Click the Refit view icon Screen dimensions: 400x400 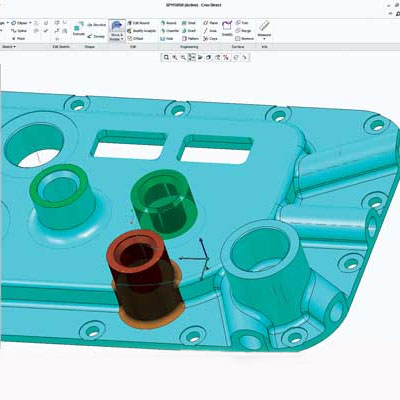coord(166,58)
